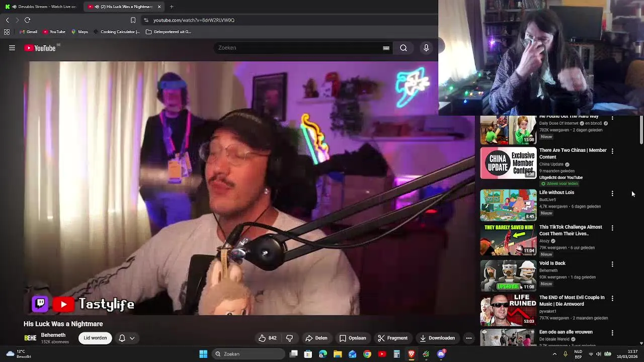Screen dimensions: 644x362
Task: Toggle the taskbar volume speaker icon
Action: coord(599,354)
